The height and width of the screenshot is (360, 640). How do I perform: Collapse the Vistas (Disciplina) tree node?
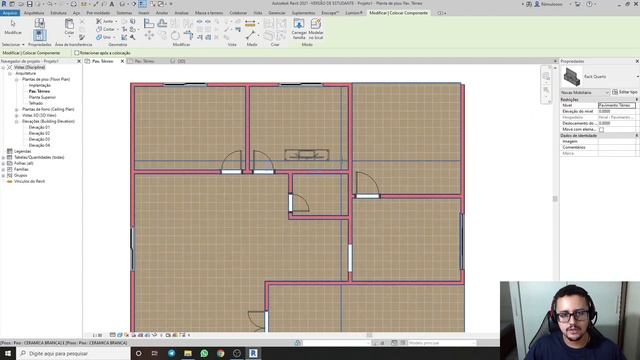(x=3, y=67)
